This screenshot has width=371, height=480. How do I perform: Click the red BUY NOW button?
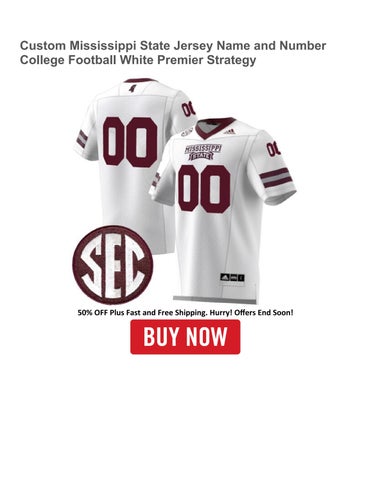[x=185, y=337]
